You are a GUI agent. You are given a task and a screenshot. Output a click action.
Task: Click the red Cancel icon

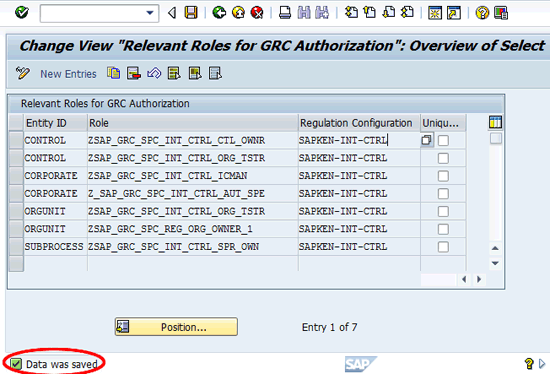coord(257,13)
